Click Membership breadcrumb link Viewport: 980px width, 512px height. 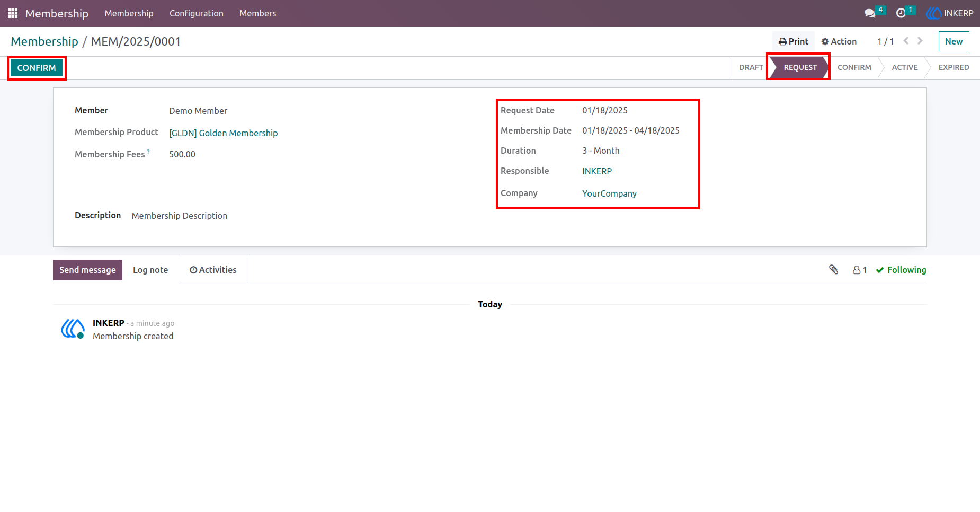pyautogui.click(x=44, y=41)
